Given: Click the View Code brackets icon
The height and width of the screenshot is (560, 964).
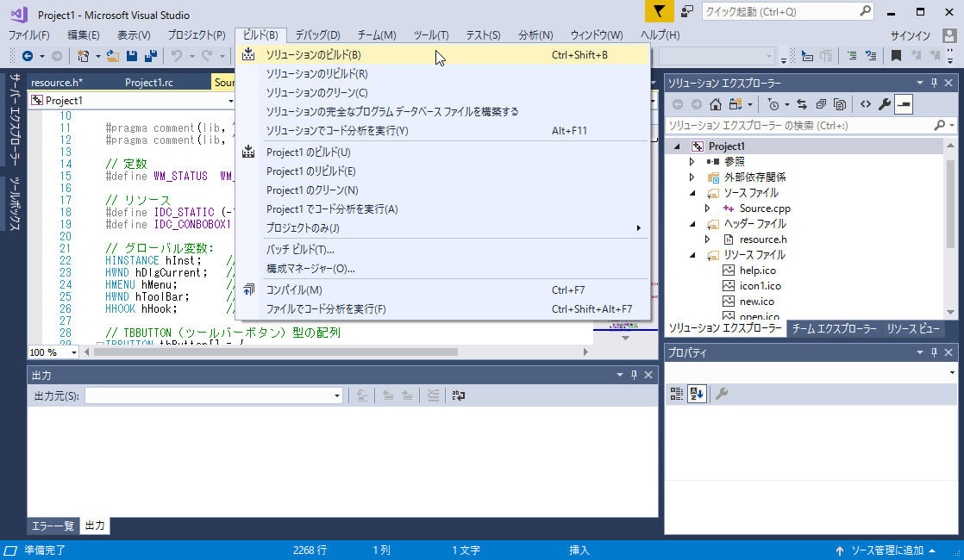Looking at the screenshot, I should point(866,104).
